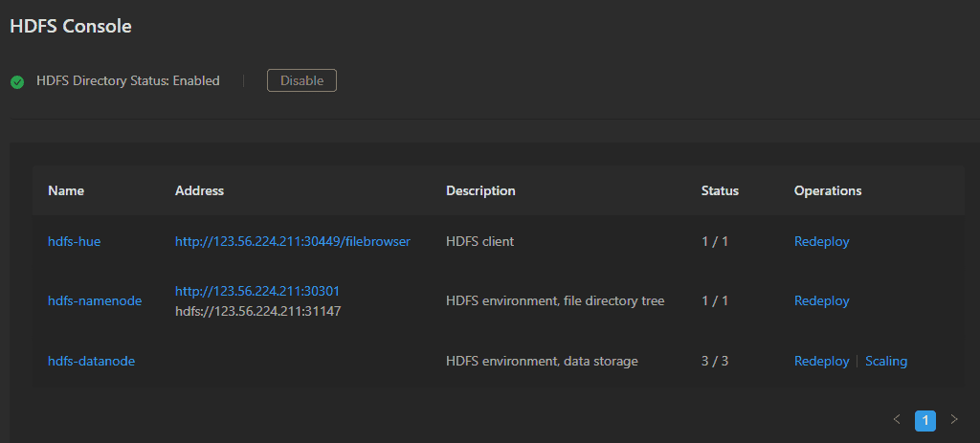Open the hdfs-namenode service name link

(x=95, y=300)
